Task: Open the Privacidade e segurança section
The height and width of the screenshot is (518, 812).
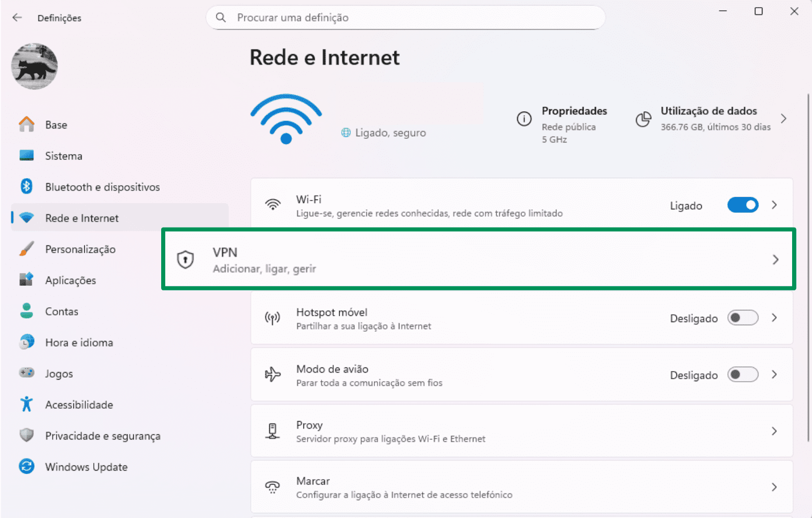Action: 103,436
